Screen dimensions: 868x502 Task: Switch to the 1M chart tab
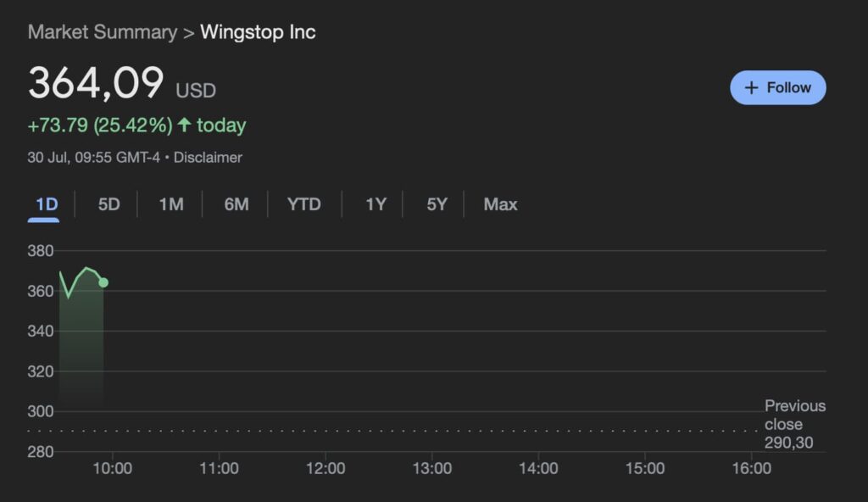pyautogui.click(x=171, y=204)
